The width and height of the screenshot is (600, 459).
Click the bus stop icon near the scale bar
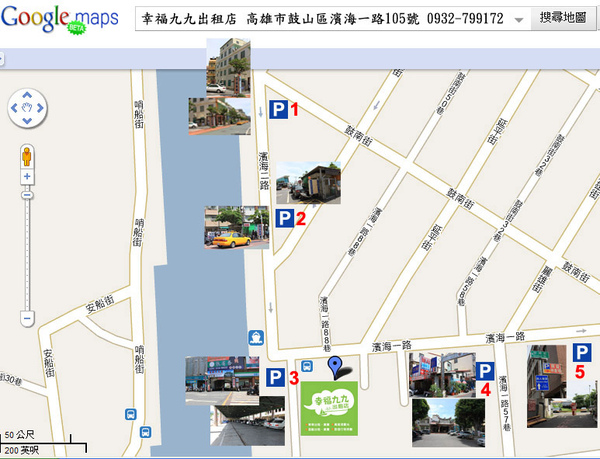point(145,432)
